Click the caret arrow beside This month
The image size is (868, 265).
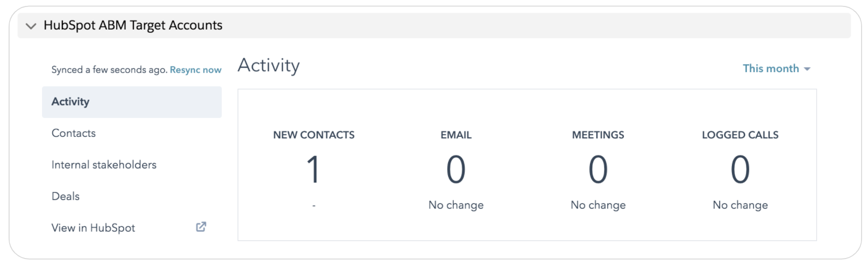point(807,69)
